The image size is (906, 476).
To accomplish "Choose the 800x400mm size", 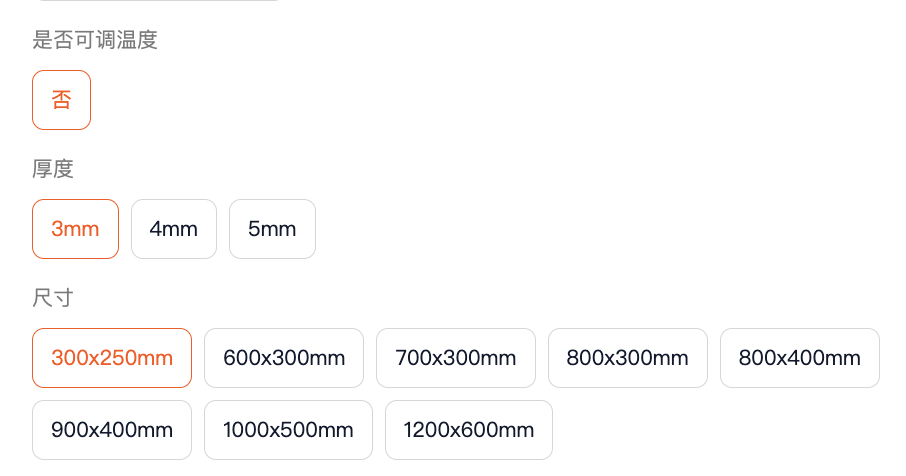I will click(x=800, y=358).
